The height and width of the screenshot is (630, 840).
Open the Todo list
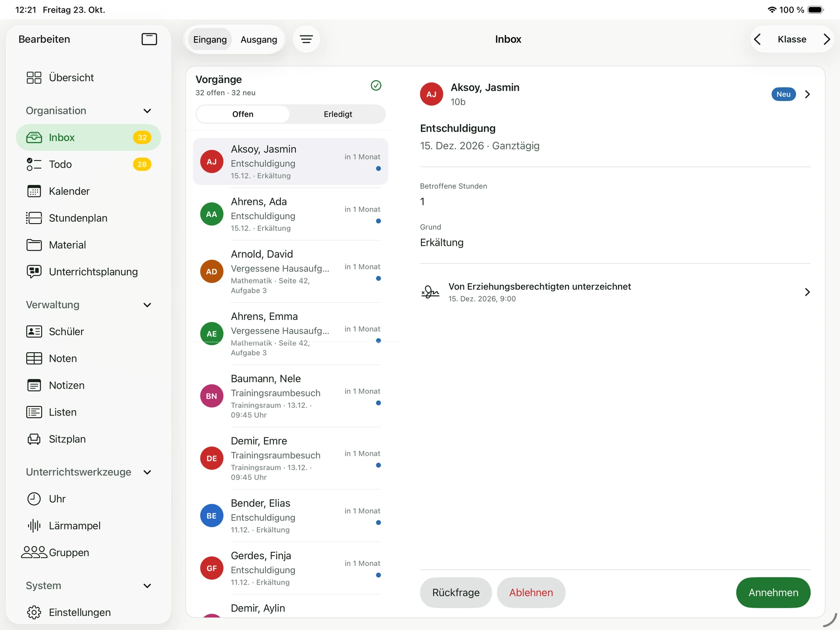pos(88,164)
